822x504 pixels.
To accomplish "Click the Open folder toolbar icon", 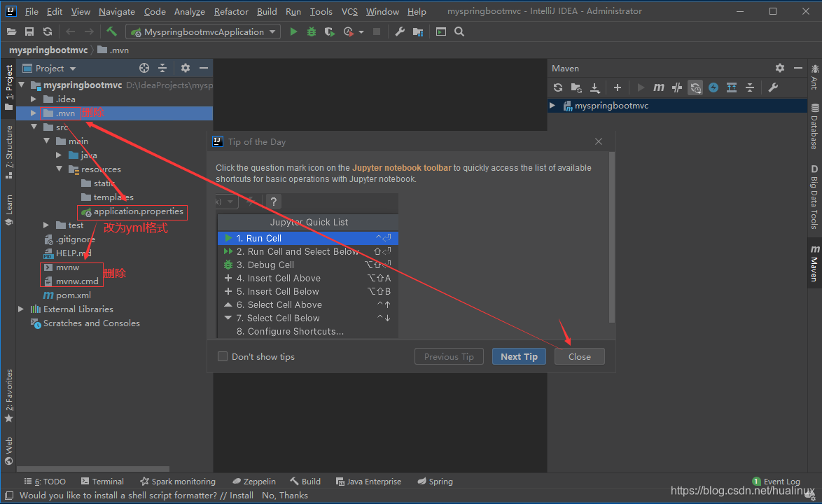I will pyautogui.click(x=11, y=32).
